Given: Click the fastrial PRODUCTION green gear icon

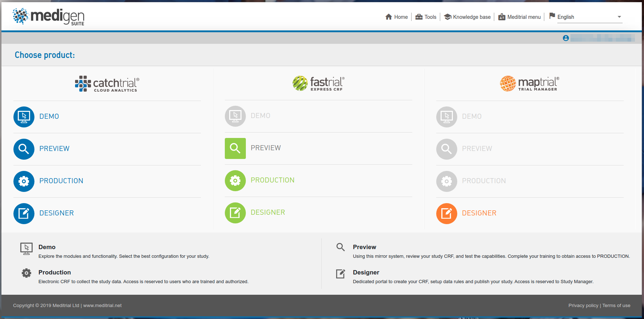Looking at the screenshot, I should coord(235,181).
